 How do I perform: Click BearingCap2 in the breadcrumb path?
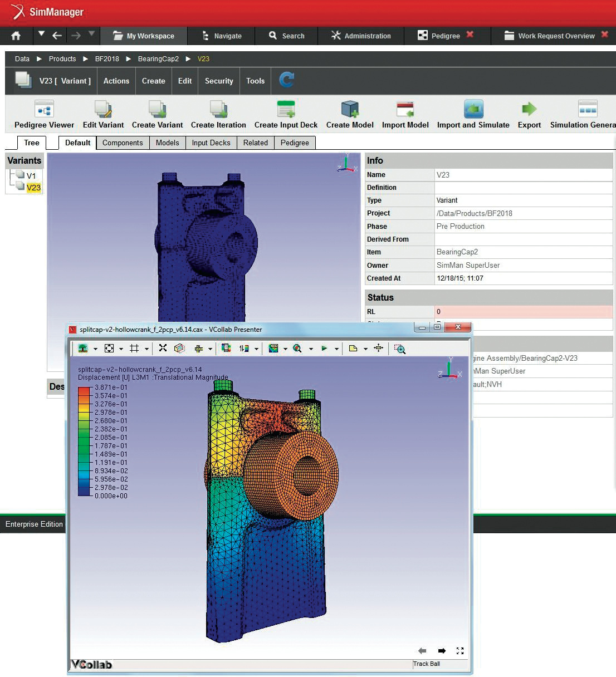tap(158, 59)
